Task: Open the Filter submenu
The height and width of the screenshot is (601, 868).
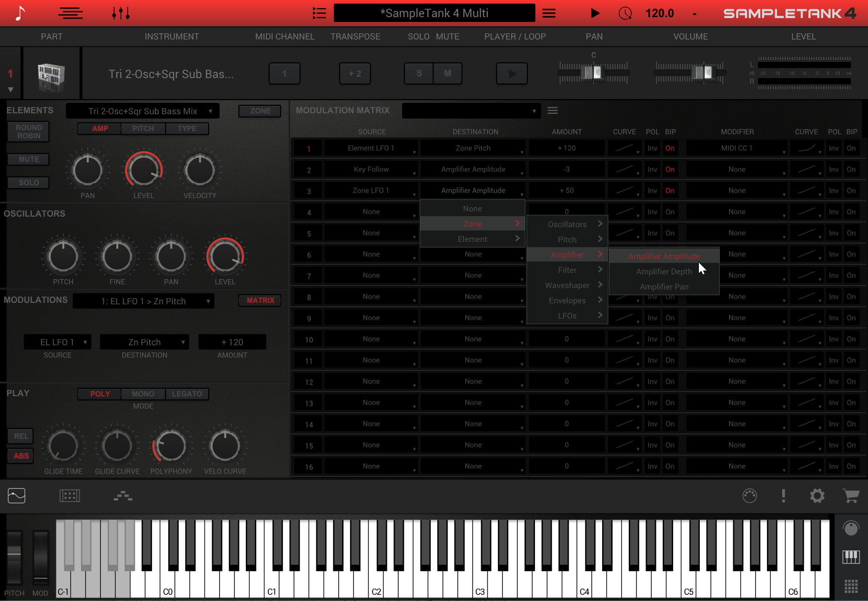Action: 567,270
